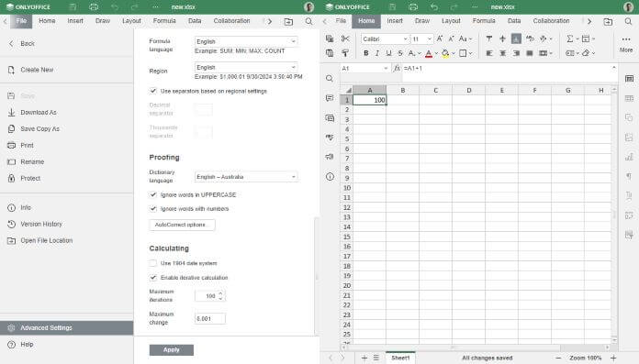Expand the Borders dropdown
639x364 pixels.
point(470,53)
